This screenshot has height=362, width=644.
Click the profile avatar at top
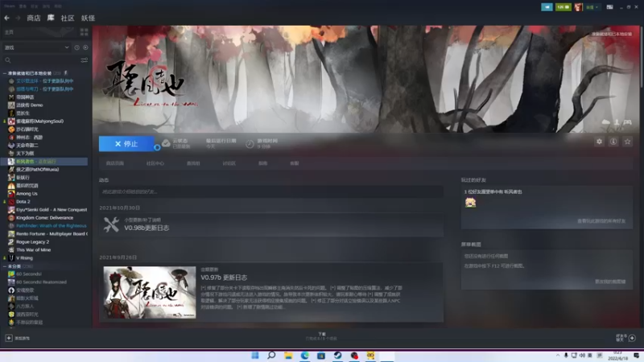coord(578,7)
